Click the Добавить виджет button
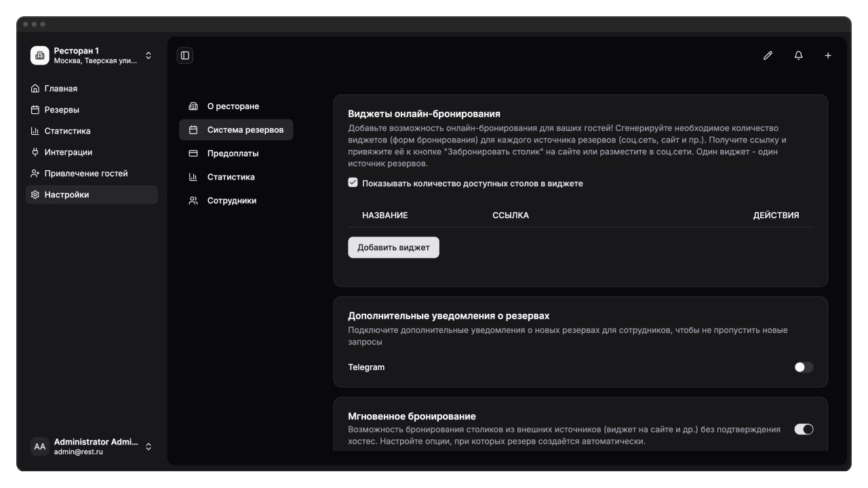This screenshot has width=868, height=488. [x=393, y=247]
